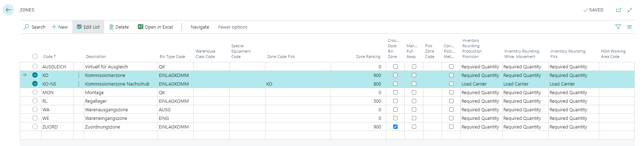This screenshot has width=644, height=146.
Task: Click the Warenausgangszone description cell
Action: coord(121,109)
